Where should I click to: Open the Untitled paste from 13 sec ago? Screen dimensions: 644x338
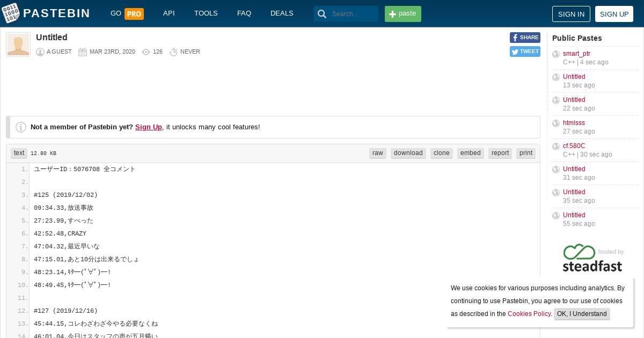coord(574,77)
